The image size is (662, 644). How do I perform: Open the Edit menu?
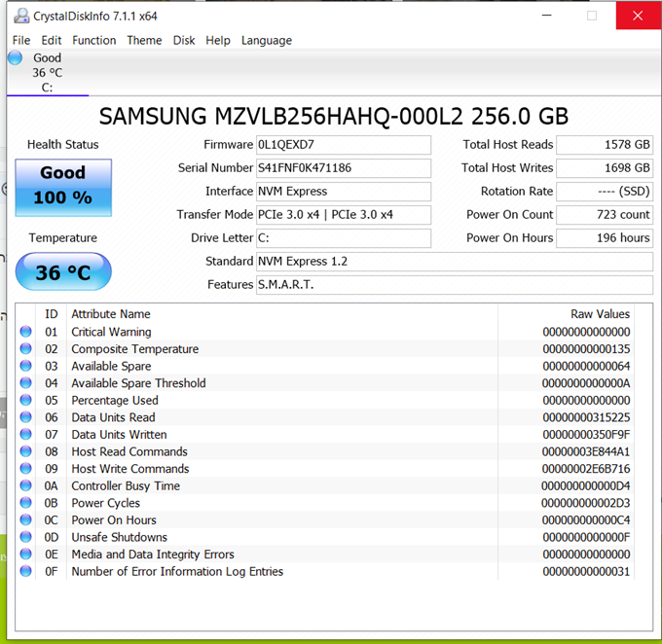click(x=51, y=41)
